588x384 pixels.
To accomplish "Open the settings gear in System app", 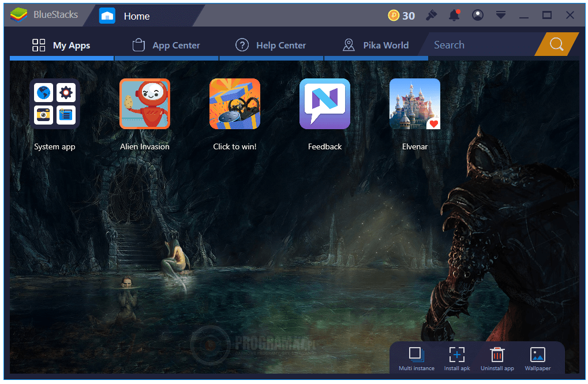I will (66, 92).
